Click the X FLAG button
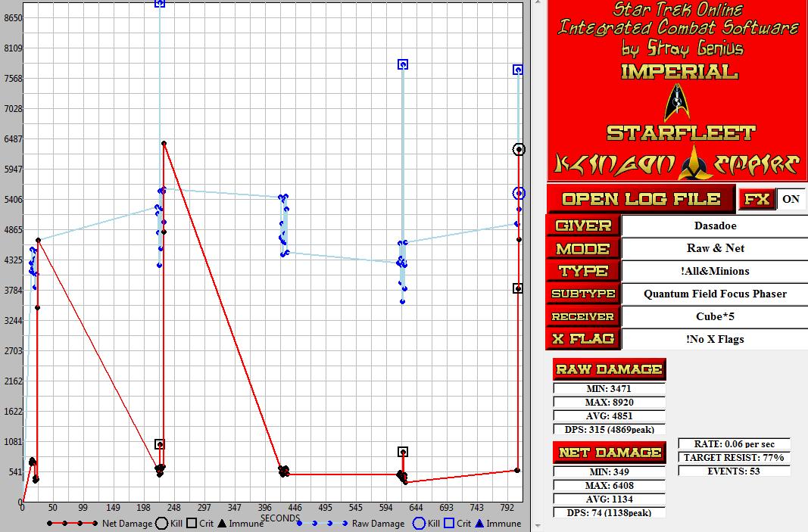Screen dimensions: 808x532 [x=583, y=339]
